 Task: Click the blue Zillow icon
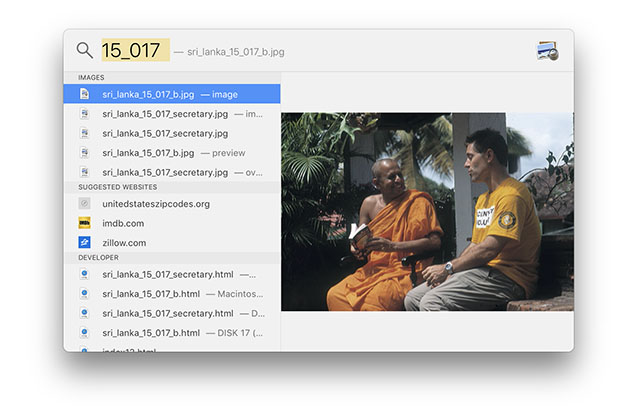pos(84,243)
